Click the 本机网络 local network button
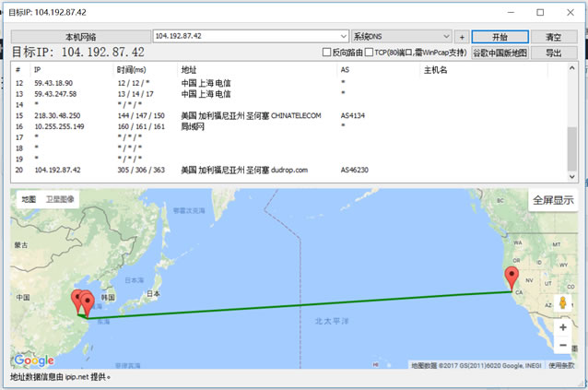The height and width of the screenshot is (390, 588). pyautogui.click(x=80, y=37)
